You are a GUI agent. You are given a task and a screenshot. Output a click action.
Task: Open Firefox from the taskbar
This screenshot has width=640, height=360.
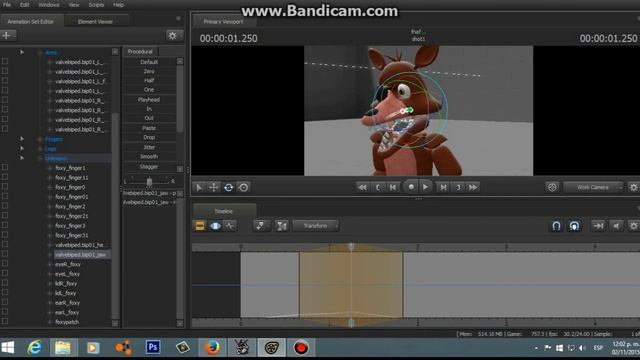click(212, 348)
